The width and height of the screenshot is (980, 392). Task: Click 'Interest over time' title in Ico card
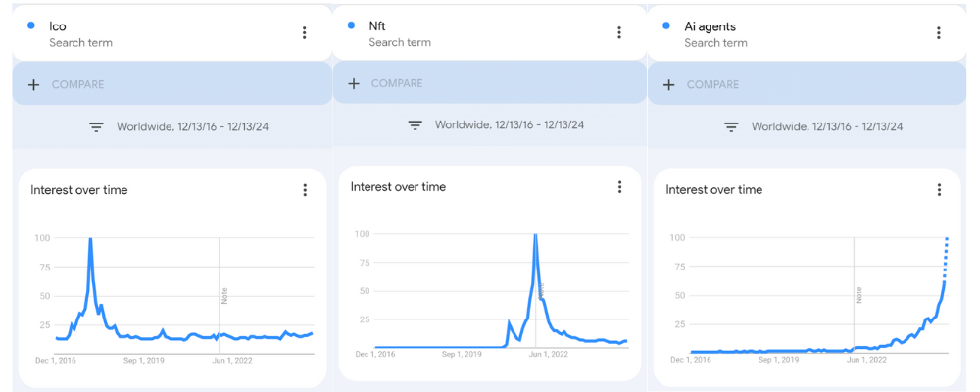[x=78, y=190]
